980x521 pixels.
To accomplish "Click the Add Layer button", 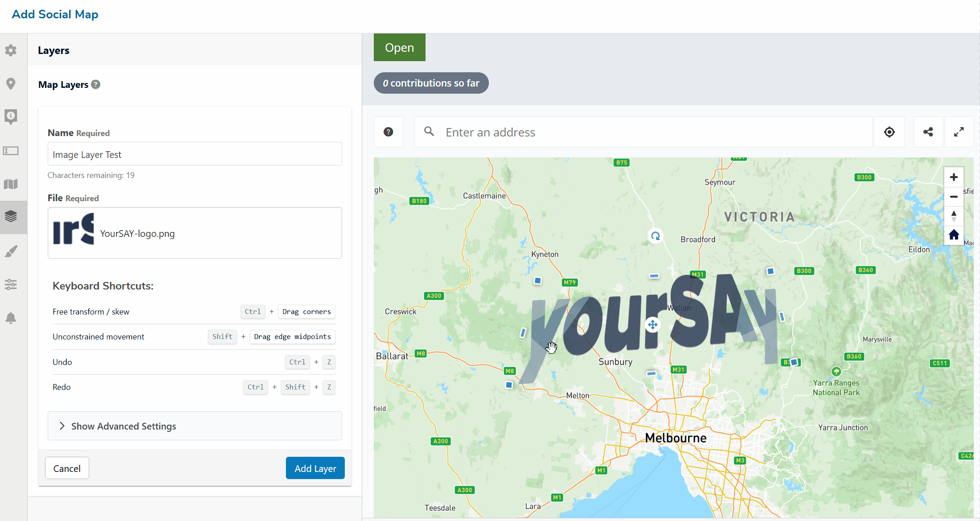I will tap(315, 468).
